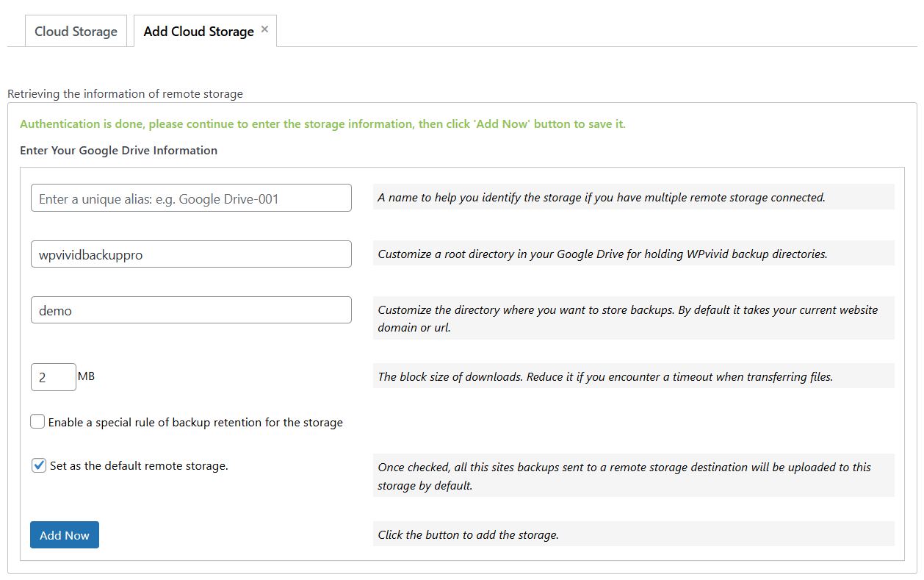Click the alias name help description

coord(601,197)
